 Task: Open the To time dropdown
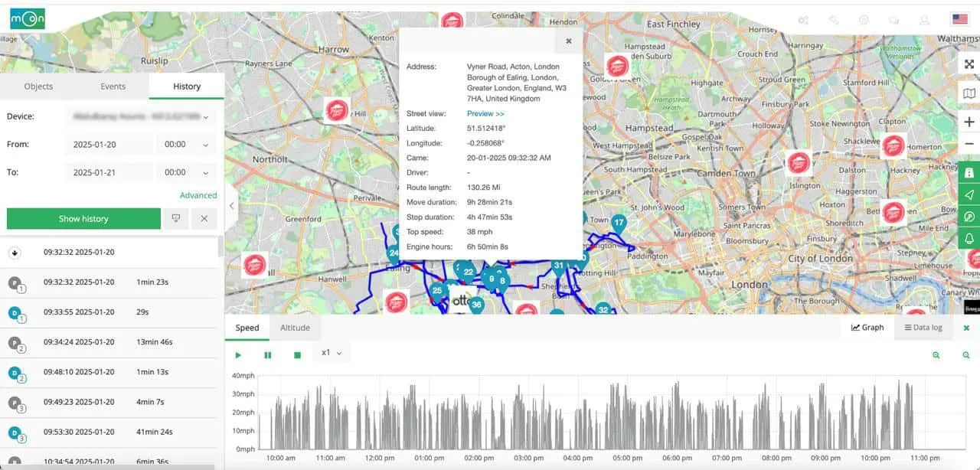[186, 172]
